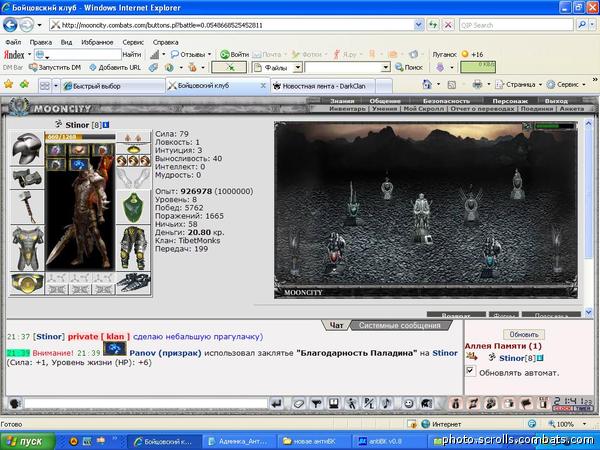Open the 'Инвентарь' link

click(347, 109)
